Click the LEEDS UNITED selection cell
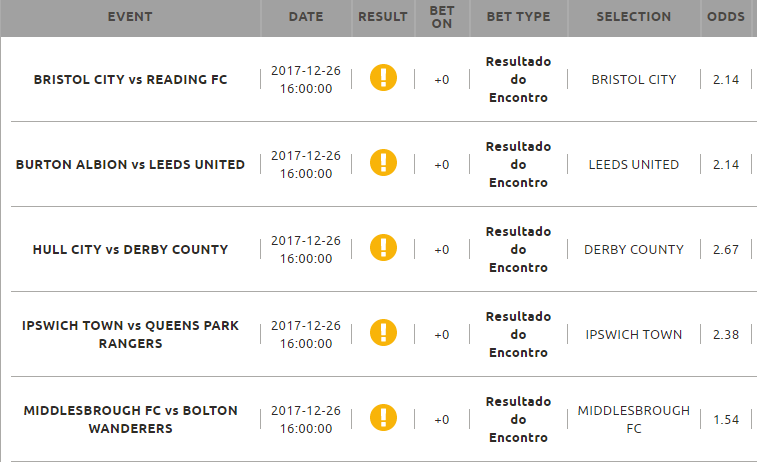 634,165
